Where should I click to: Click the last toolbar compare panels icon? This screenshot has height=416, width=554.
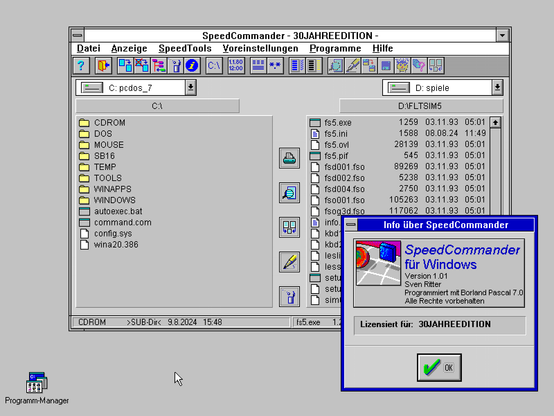point(436,66)
